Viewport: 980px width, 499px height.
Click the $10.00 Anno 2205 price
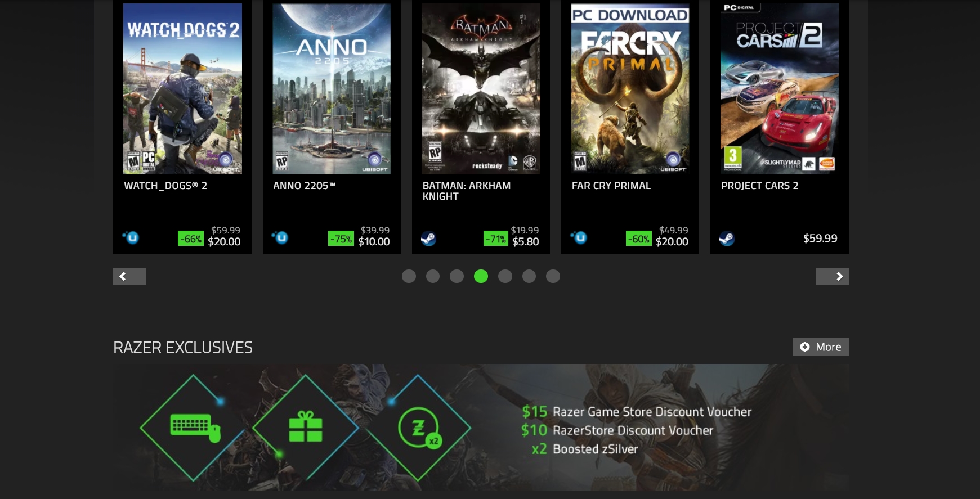pos(374,241)
